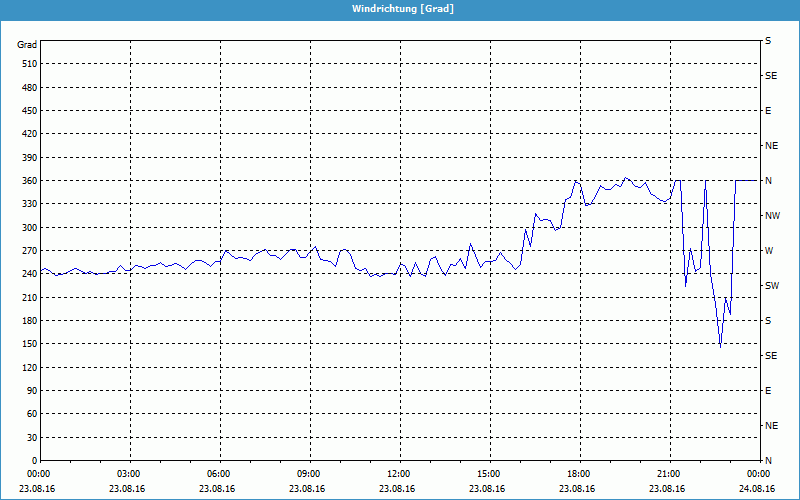The height and width of the screenshot is (500, 800).
Task: Click the Windrichtung [Grad] chart title
Action: coord(400,9)
